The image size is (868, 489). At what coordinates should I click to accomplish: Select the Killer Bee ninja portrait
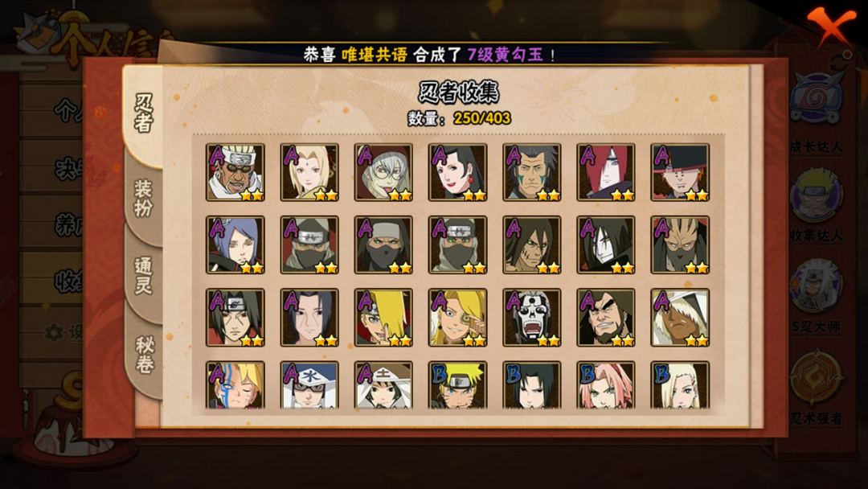point(235,172)
